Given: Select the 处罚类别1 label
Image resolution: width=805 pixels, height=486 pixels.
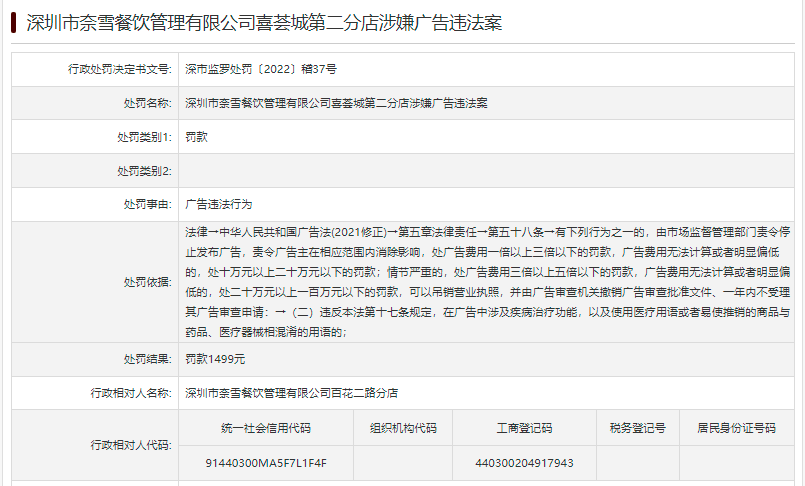Looking at the screenshot, I should [x=144, y=137].
